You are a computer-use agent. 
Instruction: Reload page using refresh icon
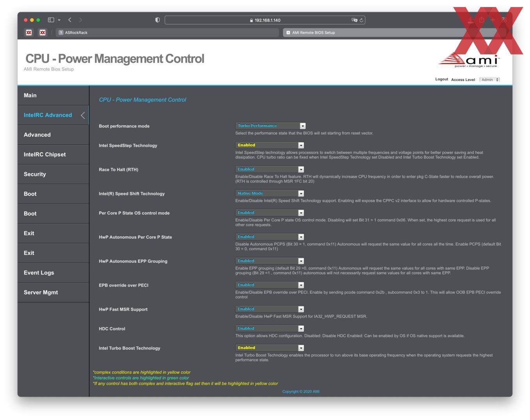click(361, 20)
